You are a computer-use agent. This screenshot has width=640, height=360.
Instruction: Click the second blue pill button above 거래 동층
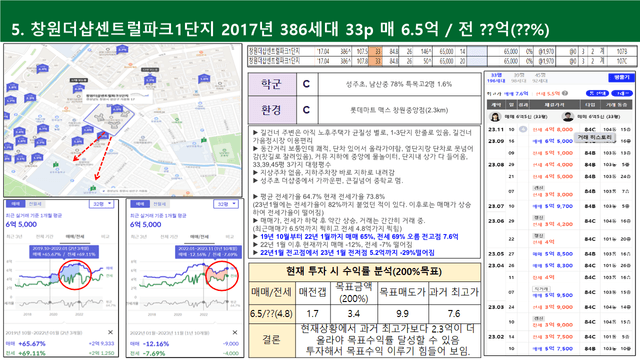(622, 93)
